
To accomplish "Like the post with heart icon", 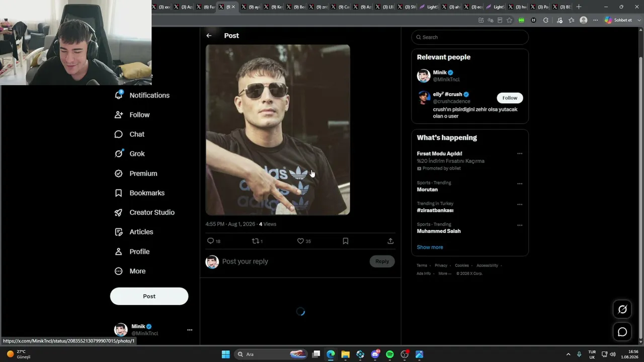I will coord(300,241).
